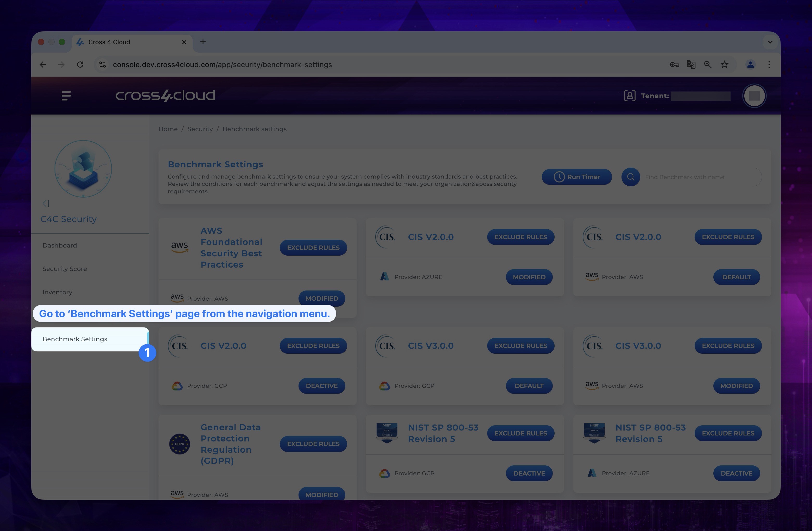Open the navigation hamburger menu
This screenshot has height=531, width=812.
[66, 96]
